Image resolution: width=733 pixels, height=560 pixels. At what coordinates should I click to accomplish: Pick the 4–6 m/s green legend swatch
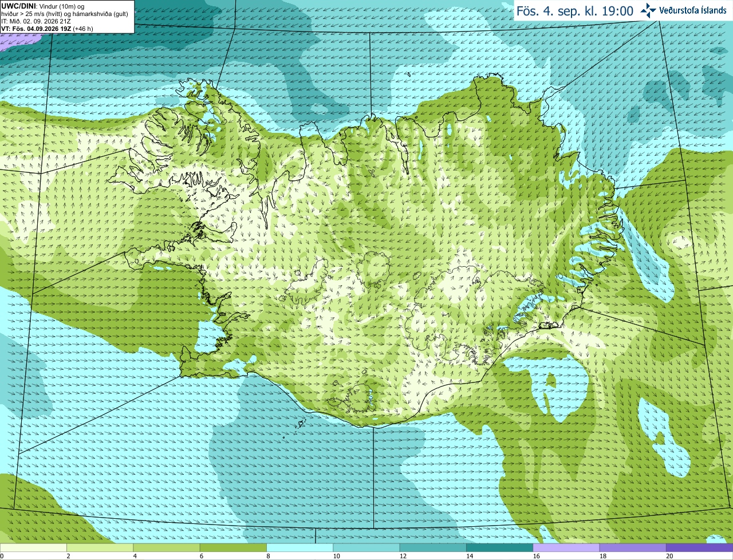(x=167, y=547)
